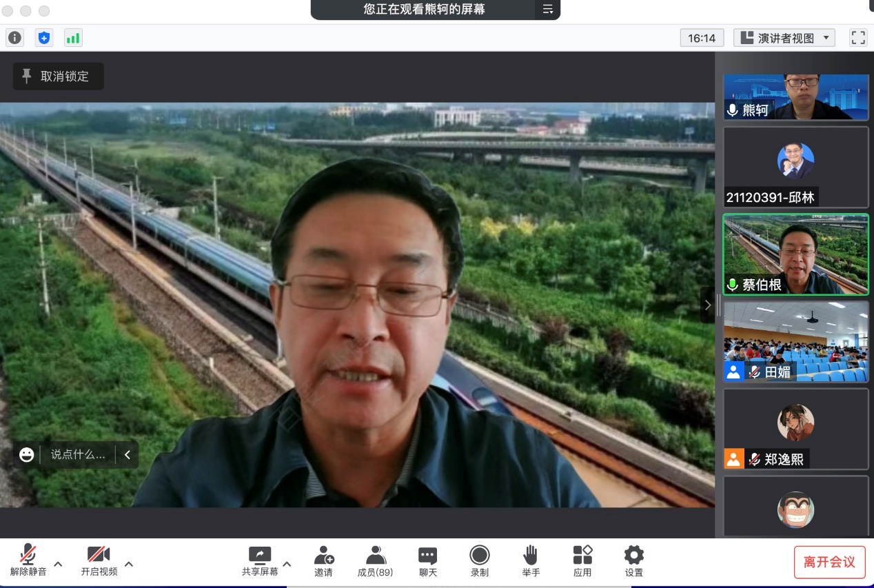
Task: Open Settings (设置) gear
Action: click(634, 561)
